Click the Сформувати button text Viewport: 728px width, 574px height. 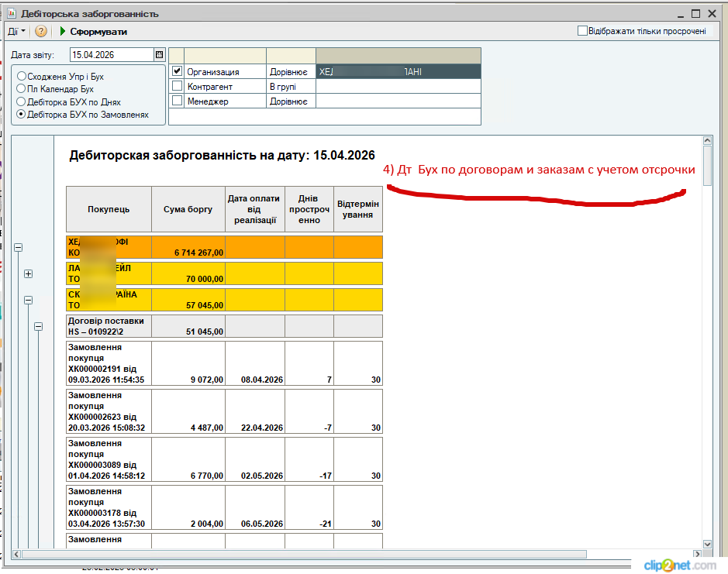click(98, 32)
